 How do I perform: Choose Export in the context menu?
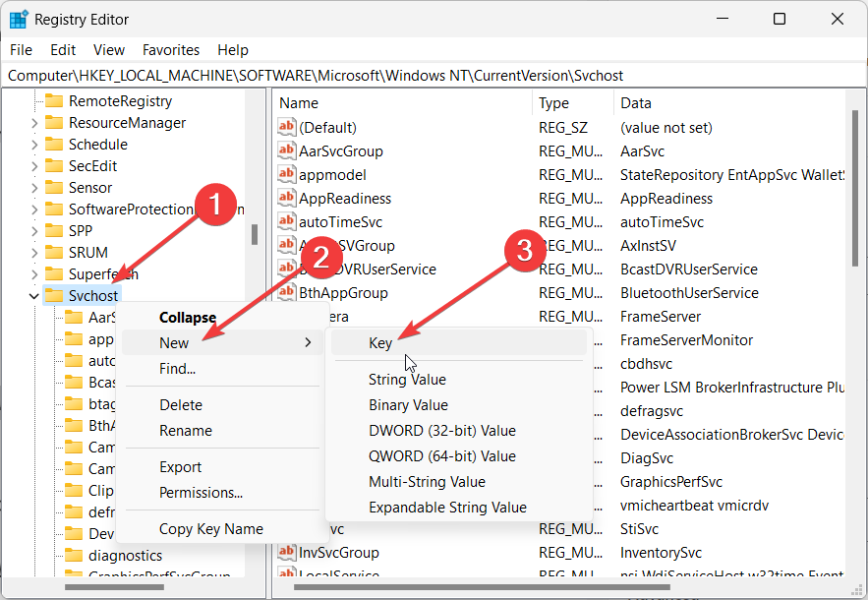pos(222,467)
